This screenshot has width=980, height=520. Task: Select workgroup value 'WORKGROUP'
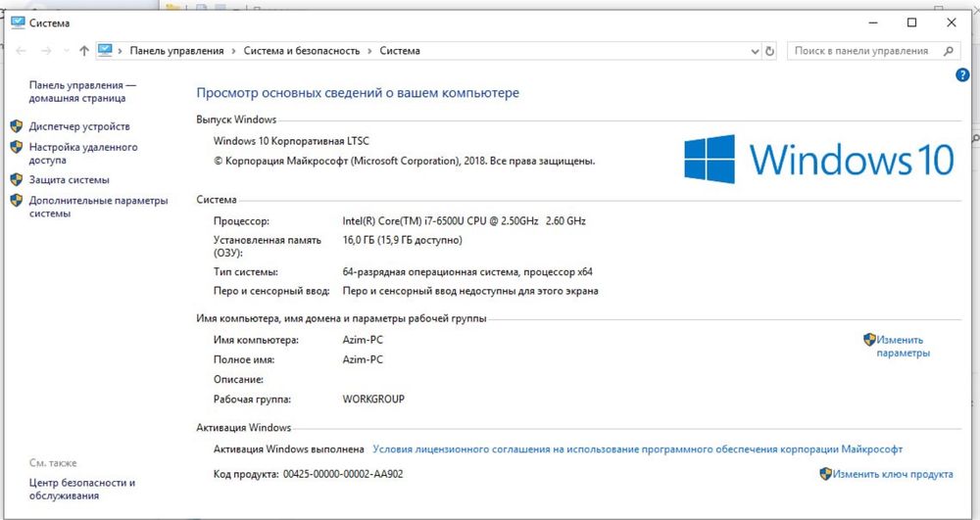(x=373, y=400)
